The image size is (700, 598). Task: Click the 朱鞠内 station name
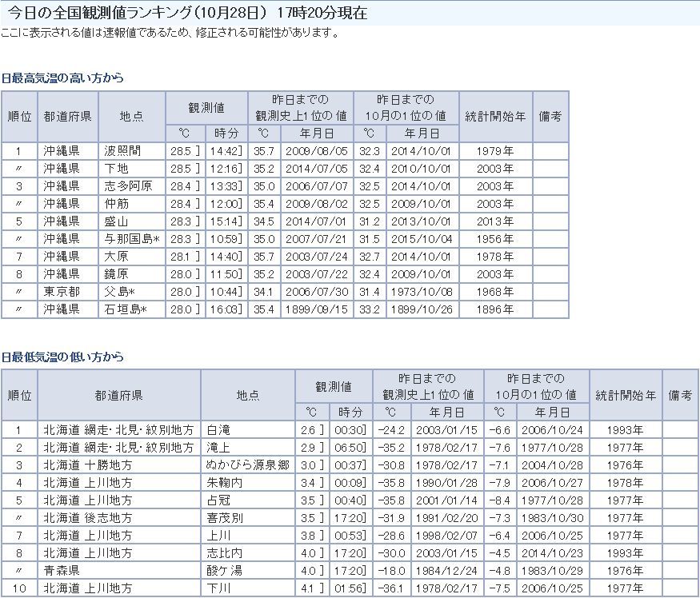pyautogui.click(x=222, y=483)
